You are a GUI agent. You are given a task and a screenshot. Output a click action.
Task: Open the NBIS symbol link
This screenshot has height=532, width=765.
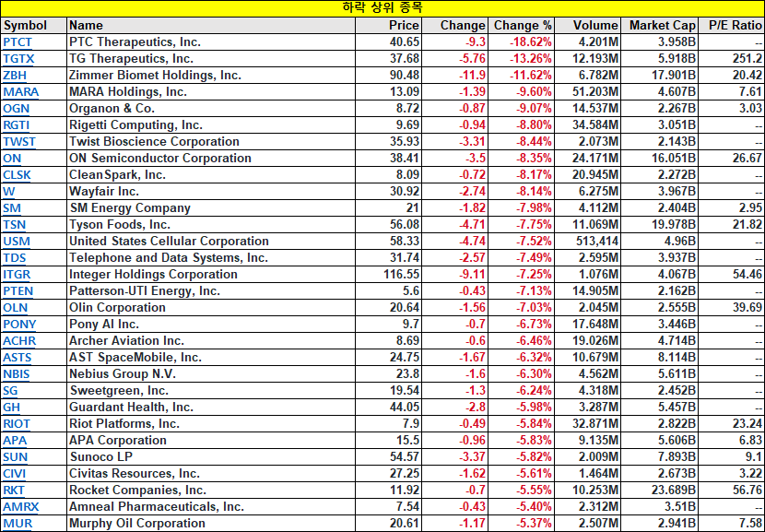(16, 373)
